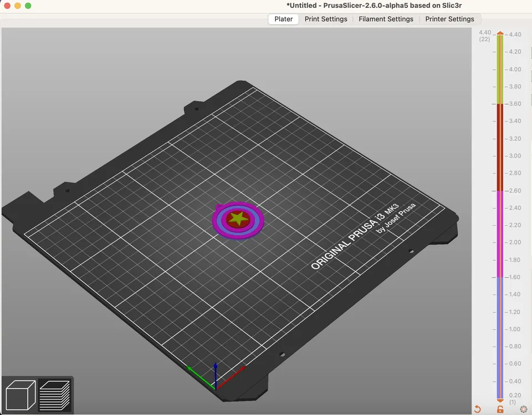The height and width of the screenshot is (415, 532).
Task: Click the 3.00 tick label on slider
Action: tap(515, 156)
